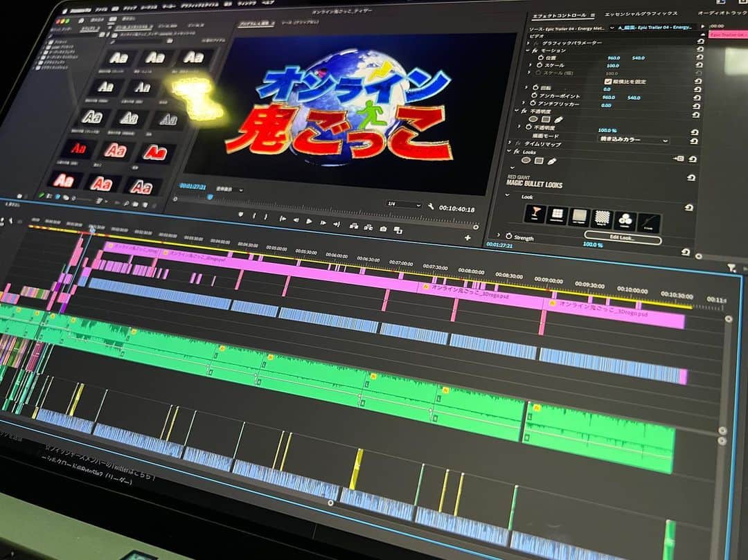748x560 pixels.
Task: Jump to the In point
Action: click(x=283, y=219)
